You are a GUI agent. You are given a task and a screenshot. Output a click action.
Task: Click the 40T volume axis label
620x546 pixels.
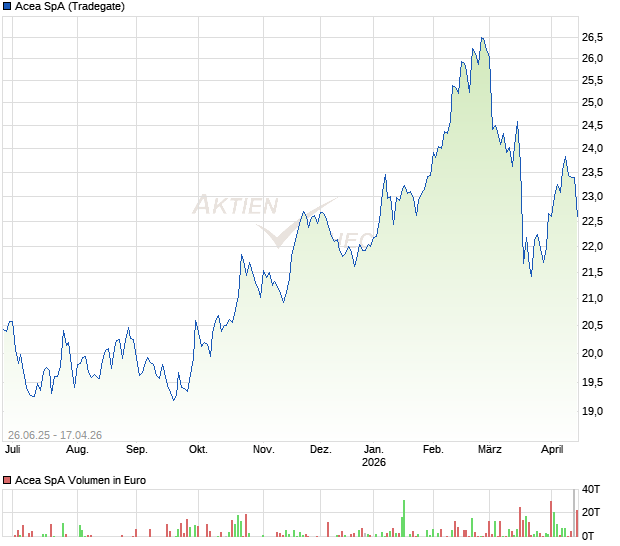pos(591,489)
